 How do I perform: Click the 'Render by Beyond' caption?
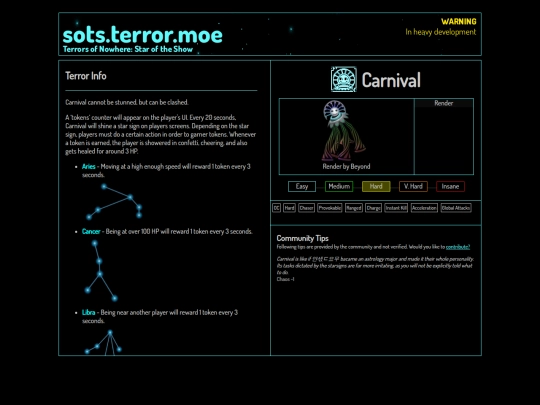coord(346,166)
